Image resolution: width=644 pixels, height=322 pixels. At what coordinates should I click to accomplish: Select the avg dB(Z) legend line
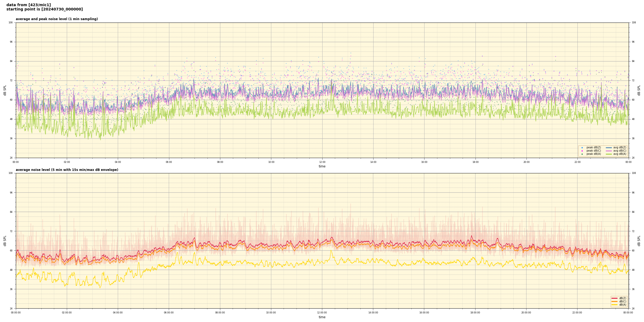click(x=609, y=148)
